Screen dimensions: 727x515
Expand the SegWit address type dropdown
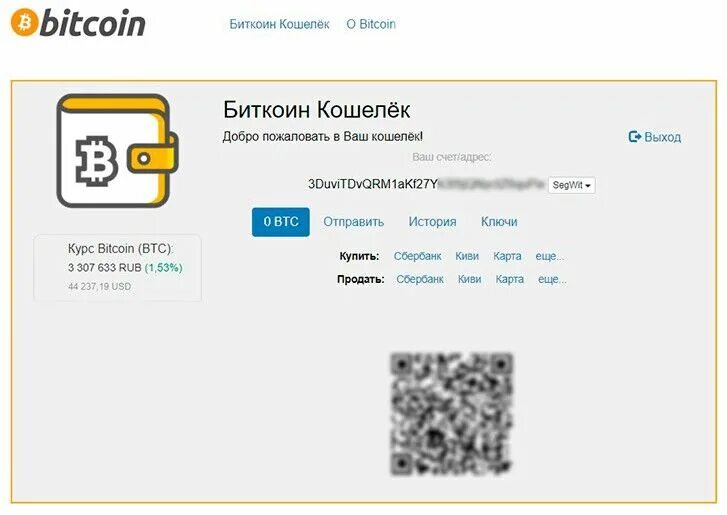tap(572, 185)
